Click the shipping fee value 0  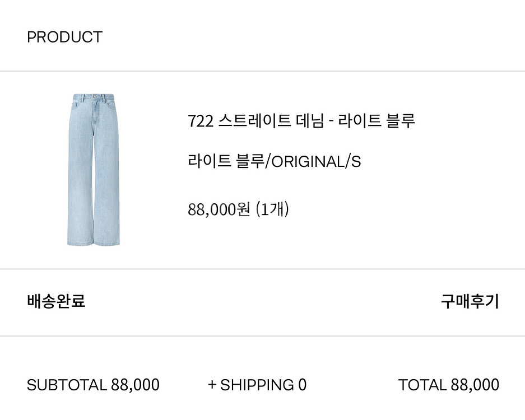click(x=303, y=385)
